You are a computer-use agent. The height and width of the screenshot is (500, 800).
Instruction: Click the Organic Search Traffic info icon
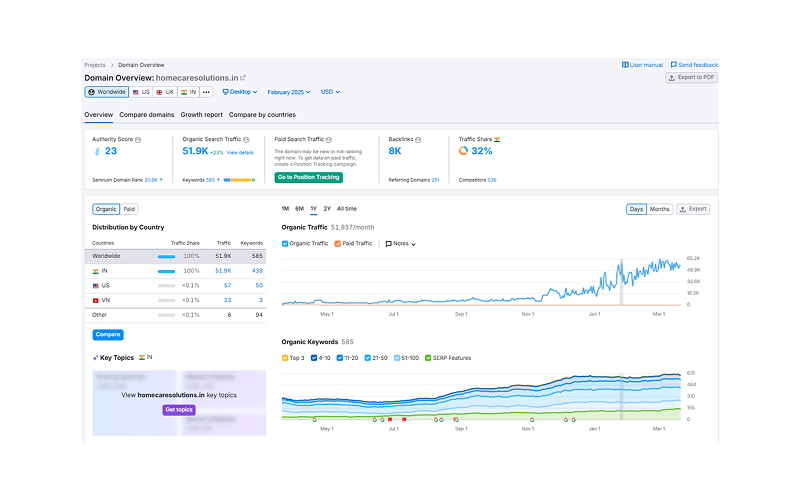[x=246, y=139]
